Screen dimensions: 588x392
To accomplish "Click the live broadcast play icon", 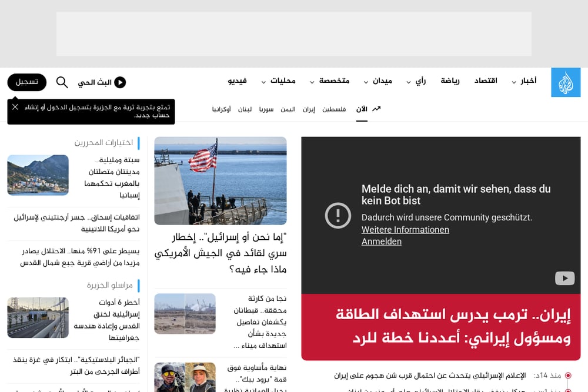I will click(120, 82).
